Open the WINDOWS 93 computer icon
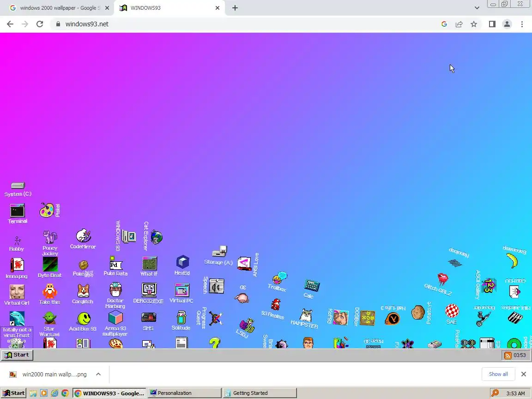 (128, 236)
